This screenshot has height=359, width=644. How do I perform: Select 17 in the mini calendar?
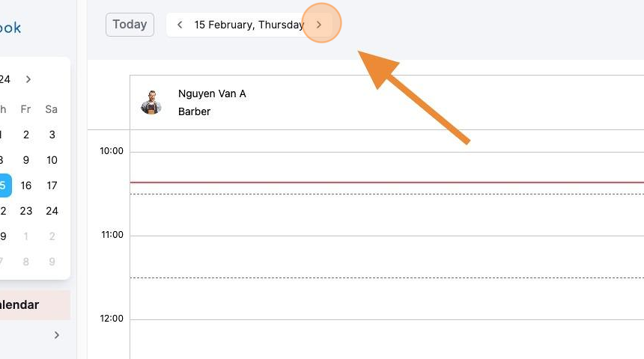(x=52, y=185)
